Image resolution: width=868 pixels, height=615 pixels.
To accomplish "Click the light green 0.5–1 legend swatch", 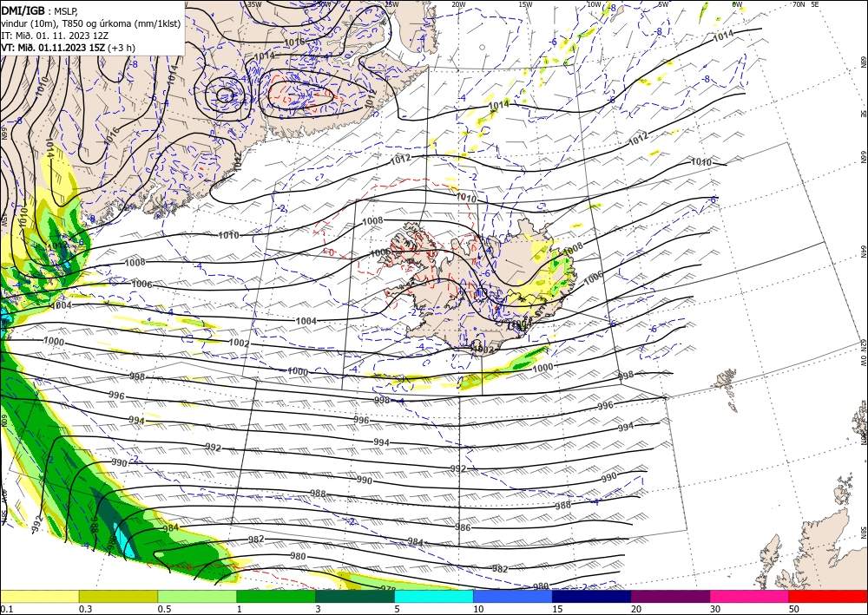I will tap(197, 596).
